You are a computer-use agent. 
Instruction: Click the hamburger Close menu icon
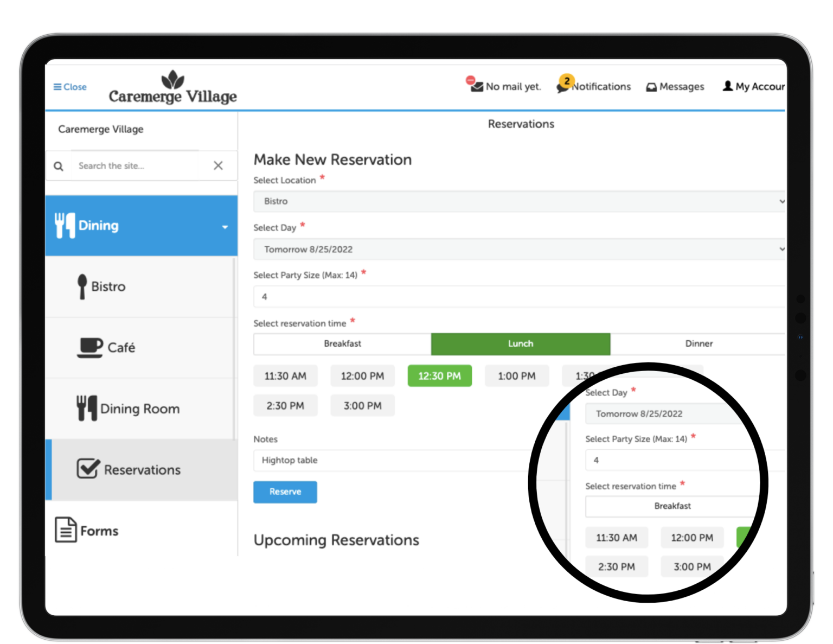pos(57,87)
